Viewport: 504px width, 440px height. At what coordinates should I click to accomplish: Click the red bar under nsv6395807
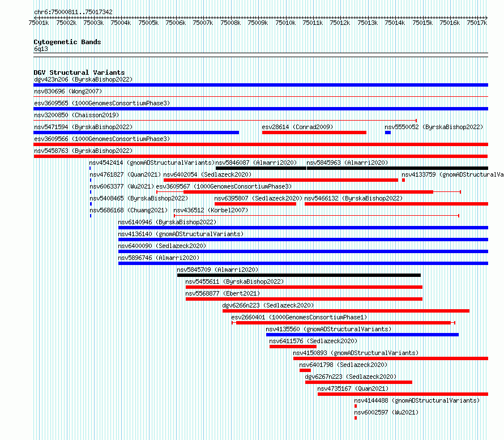255,204
